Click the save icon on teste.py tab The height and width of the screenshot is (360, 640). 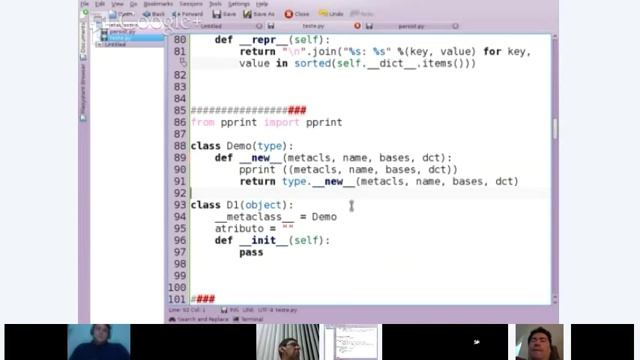271,26
